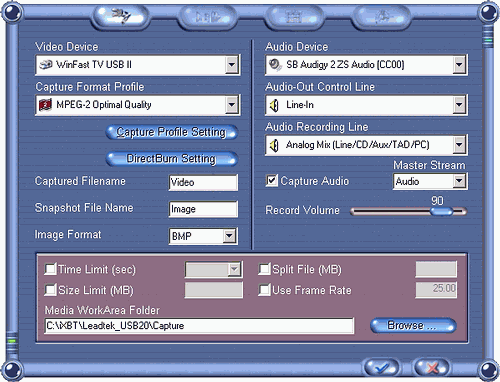Enable the Use Frame Rate checkbox
This screenshot has width=500, height=382.
(x=264, y=290)
